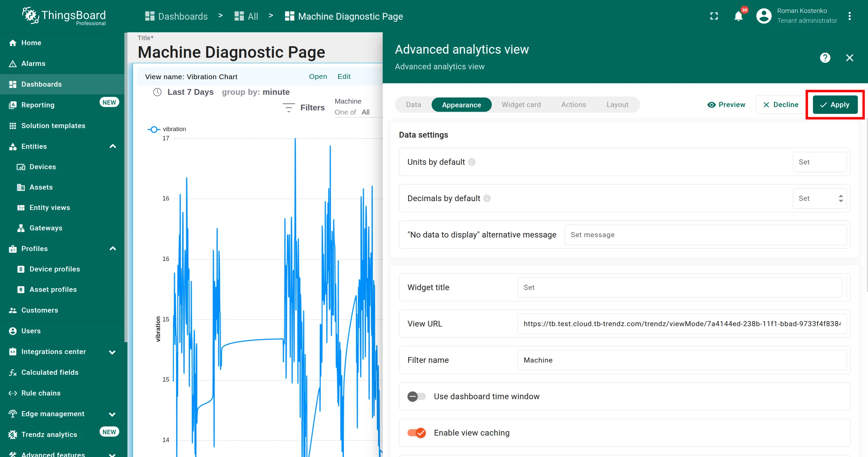Image resolution: width=868 pixels, height=457 pixels.
Task: Go to the All breadcrumb
Action: [246, 16]
